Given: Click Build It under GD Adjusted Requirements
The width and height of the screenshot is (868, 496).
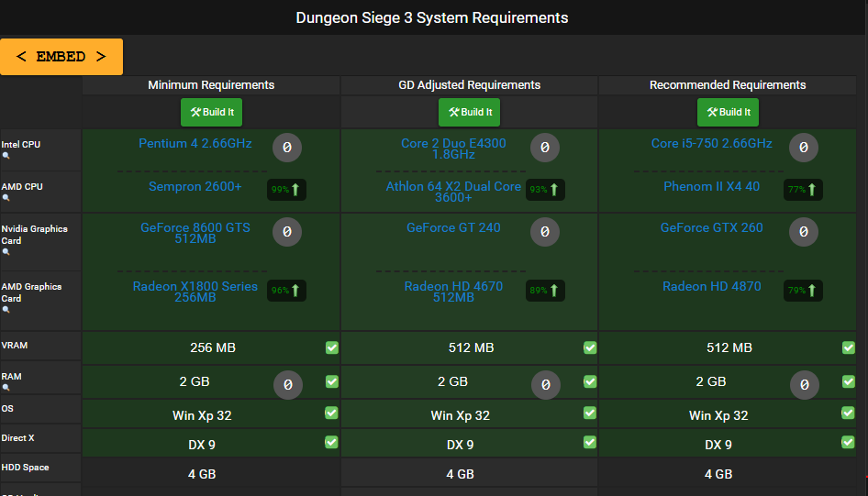Looking at the screenshot, I should coord(470,112).
